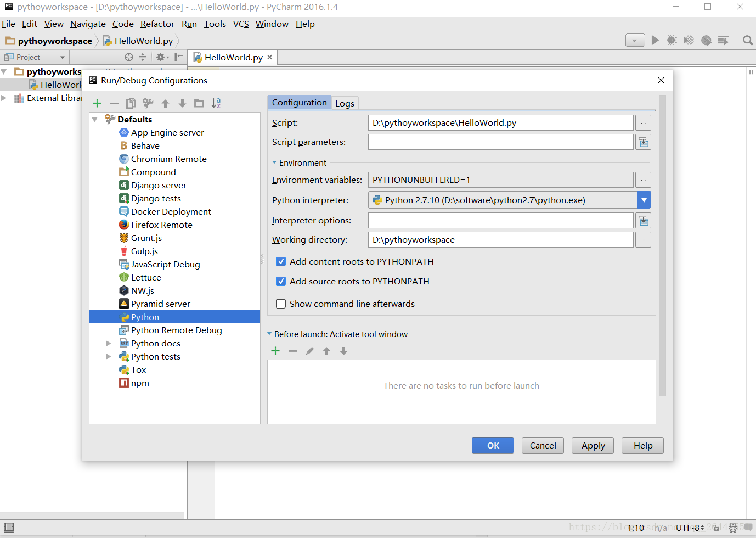Open search everywhere magnifier icon
Screen dimensions: 756x538
tap(747, 40)
